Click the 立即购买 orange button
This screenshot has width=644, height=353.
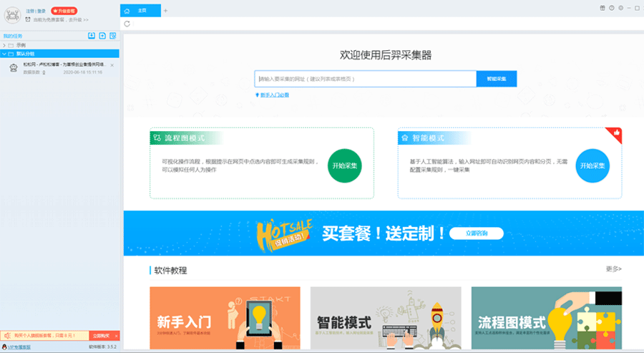(101, 336)
